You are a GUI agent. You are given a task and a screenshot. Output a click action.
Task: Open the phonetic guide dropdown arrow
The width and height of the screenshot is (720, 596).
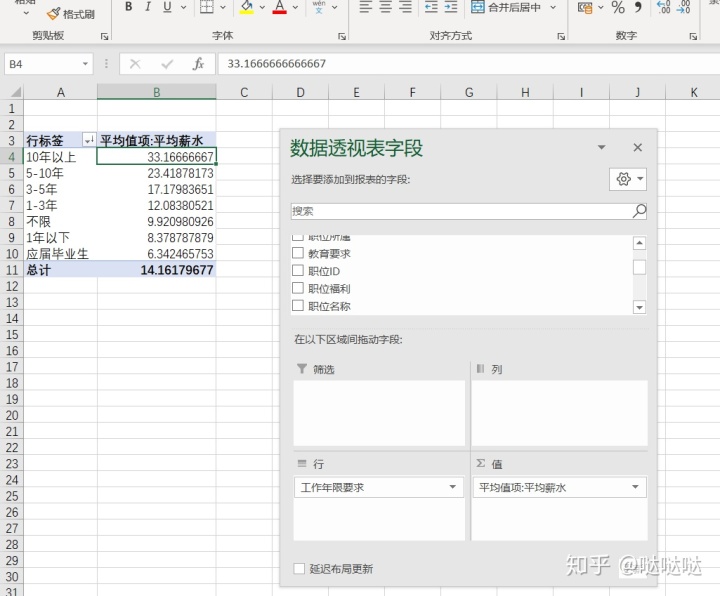click(x=335, y=7)
